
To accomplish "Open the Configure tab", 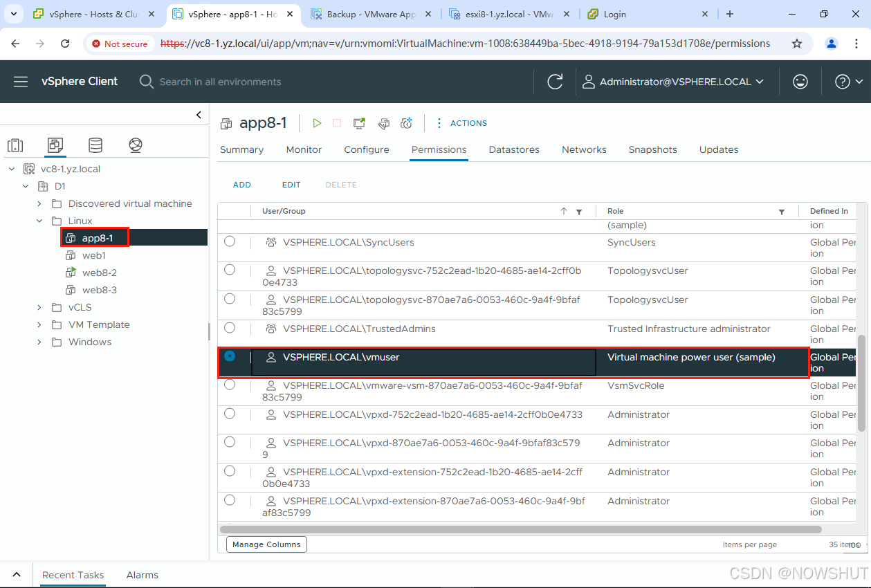I will click(367, 149).
